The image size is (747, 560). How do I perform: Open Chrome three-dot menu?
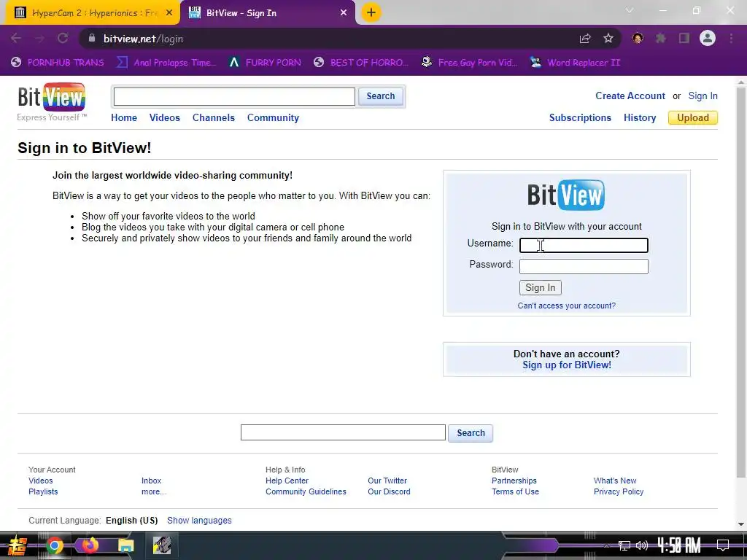point(731,38)
